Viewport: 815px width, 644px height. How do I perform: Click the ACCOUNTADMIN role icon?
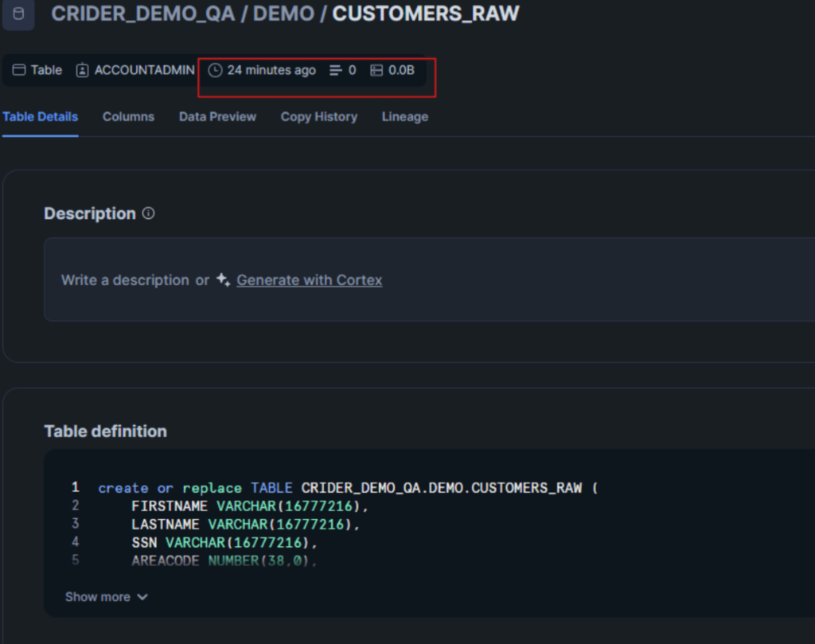coord(82,70)
